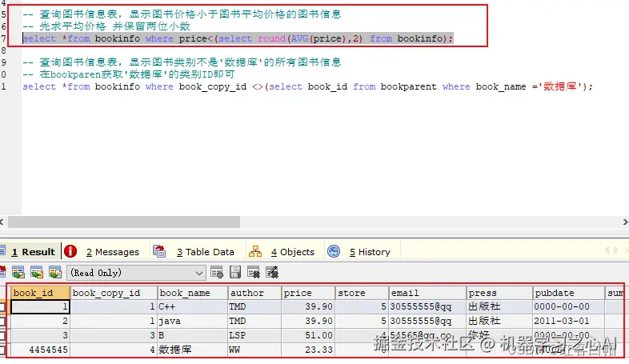This screenshot has width=629, height=364.
Task: Select the book_name cell 数据库
Action: coord(192,350)
